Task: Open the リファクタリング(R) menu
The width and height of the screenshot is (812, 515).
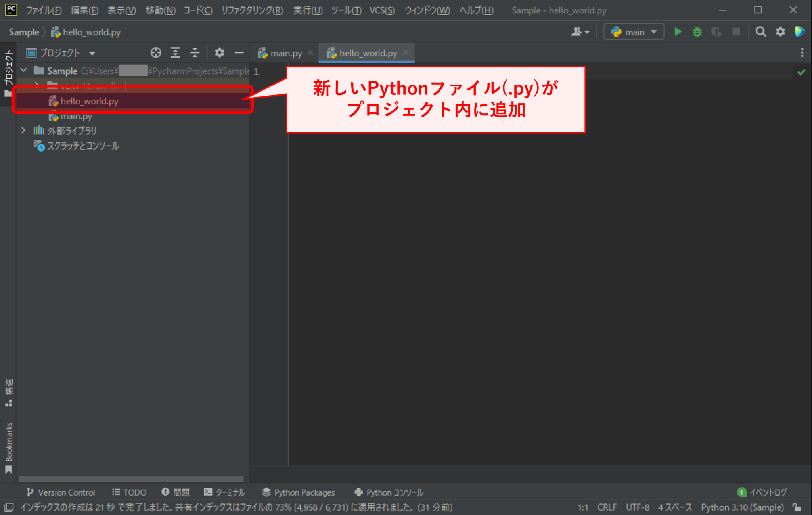Action: click(x=252, y=10)
